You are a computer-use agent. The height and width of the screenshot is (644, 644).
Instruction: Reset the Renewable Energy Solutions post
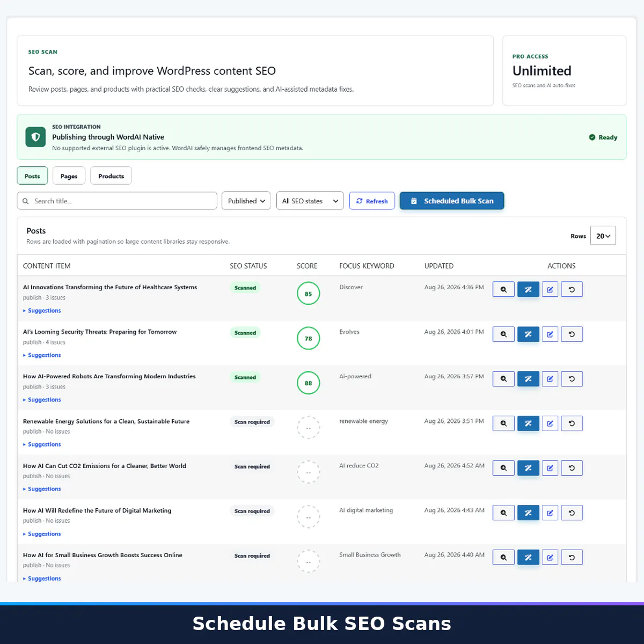(572, 423)
